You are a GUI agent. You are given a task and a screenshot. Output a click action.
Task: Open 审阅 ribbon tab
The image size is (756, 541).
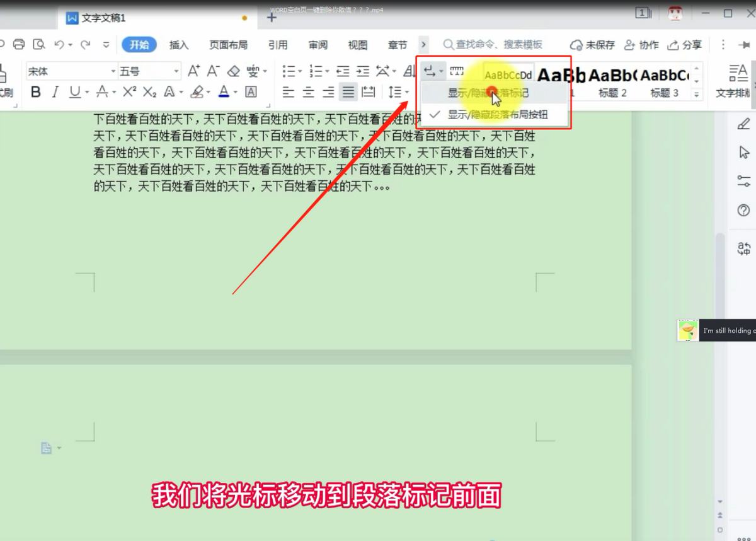[x=318, y=45]
